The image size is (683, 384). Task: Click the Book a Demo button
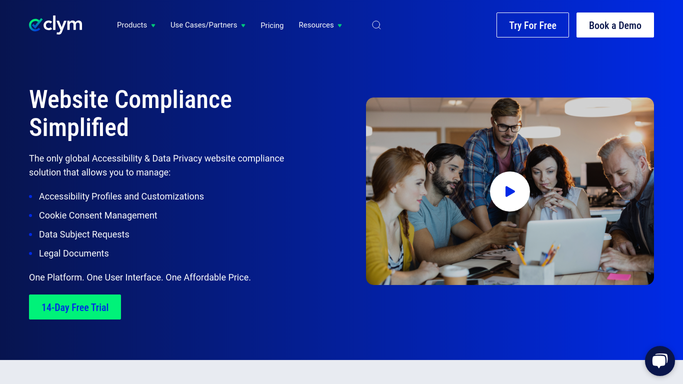615,25
